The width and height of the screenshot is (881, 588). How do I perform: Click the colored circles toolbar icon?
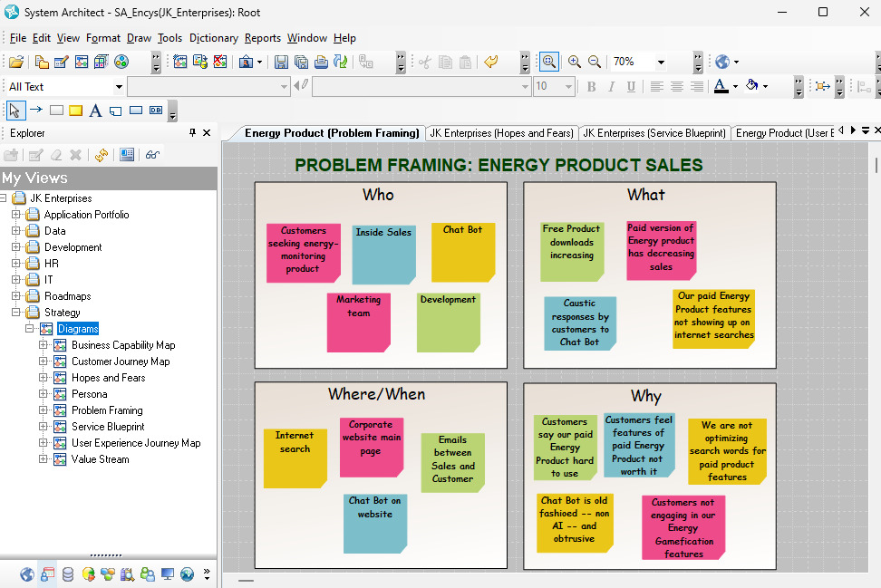tap(121, 62)
